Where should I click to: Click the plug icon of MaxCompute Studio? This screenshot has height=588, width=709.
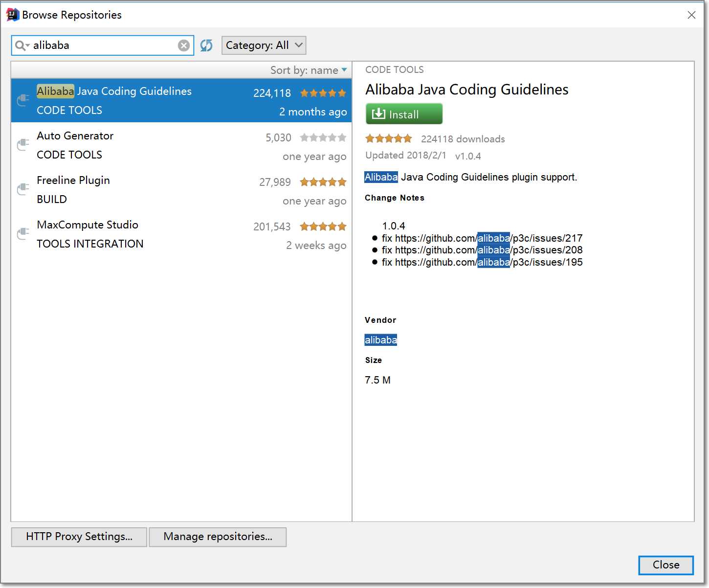tap(23, 234)
